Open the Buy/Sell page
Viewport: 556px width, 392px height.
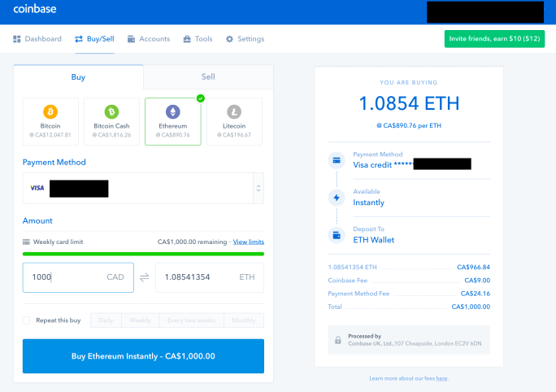(x=94, y=39)
